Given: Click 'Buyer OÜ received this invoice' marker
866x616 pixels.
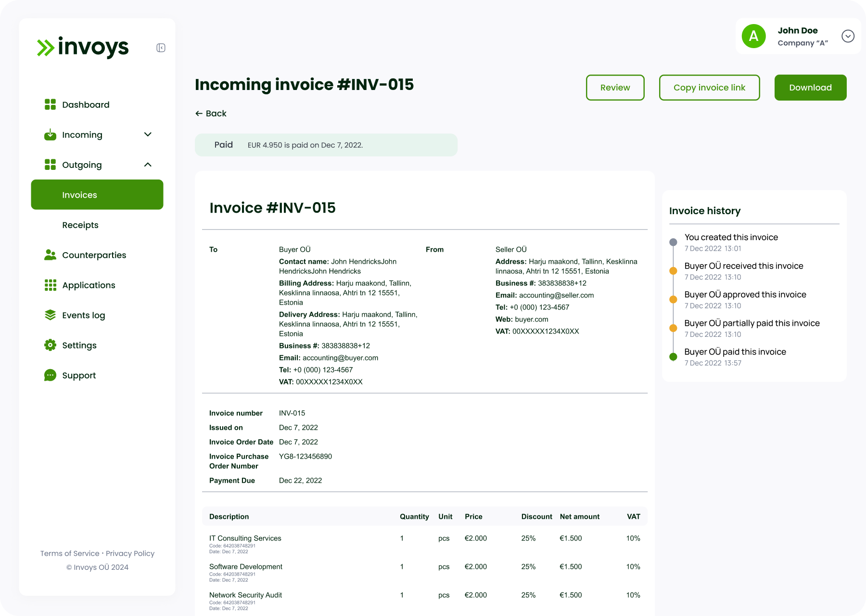Looking at the screenshot, I should 673,271.
